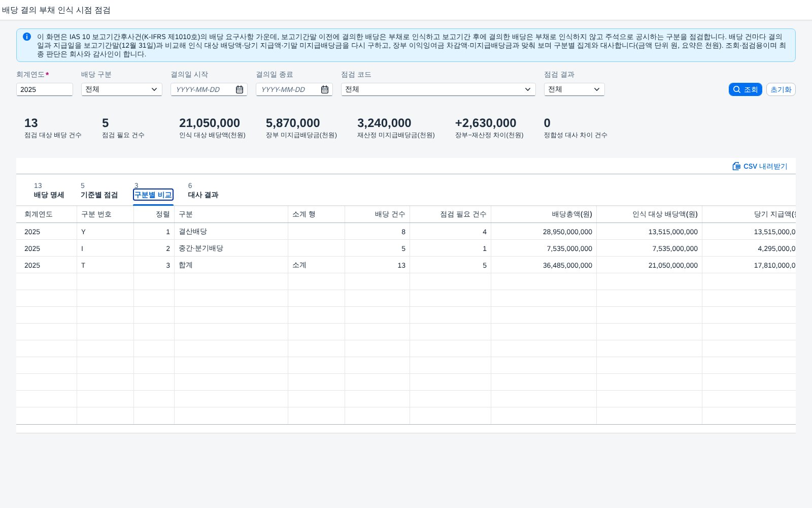
Task: Focus the 결의일 시작 date input
Action: click(x=203, y=89)
